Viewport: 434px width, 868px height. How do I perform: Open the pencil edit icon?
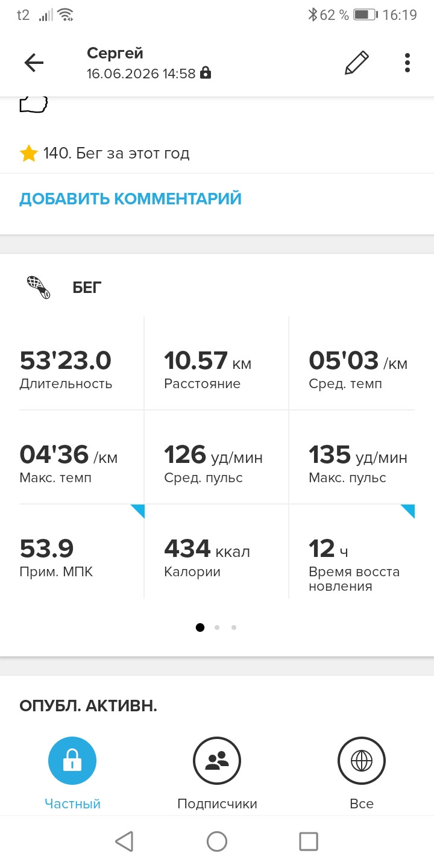click(x=356, y=63)
